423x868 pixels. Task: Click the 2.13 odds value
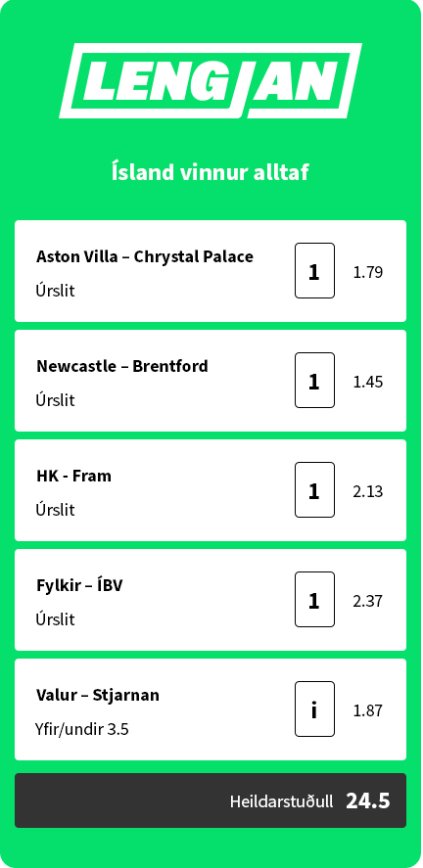(367, 491)
